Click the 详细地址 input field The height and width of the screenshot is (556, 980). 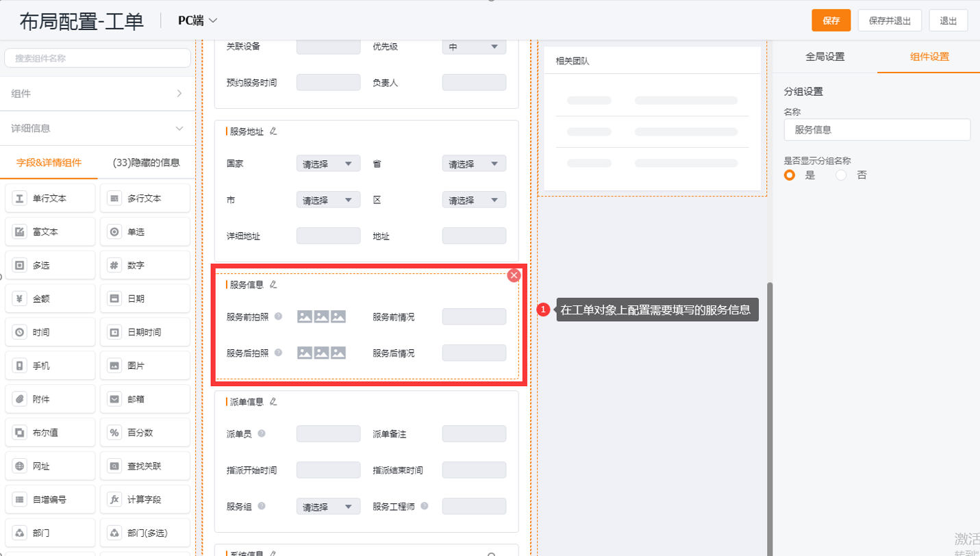click(x=328, y=236)
